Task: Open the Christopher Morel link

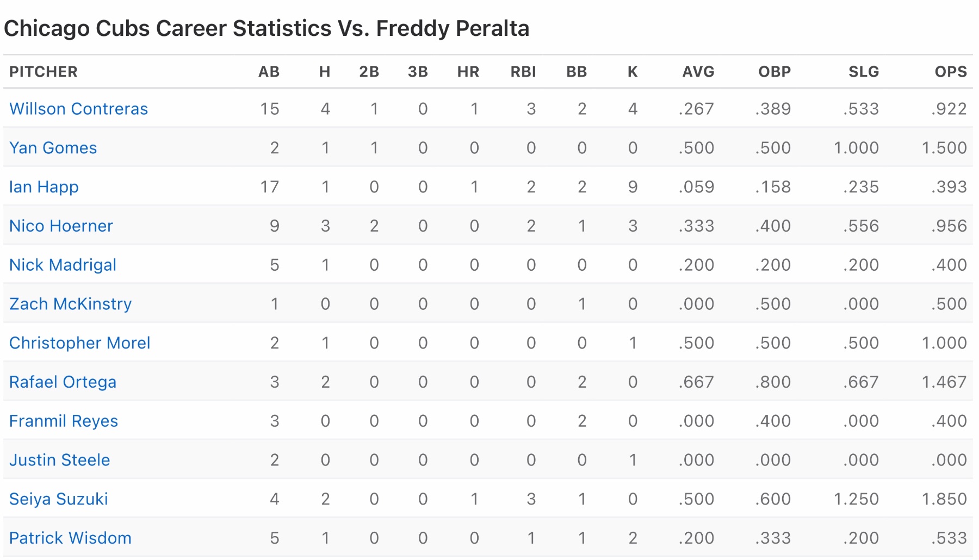Action: click(79, 343)
